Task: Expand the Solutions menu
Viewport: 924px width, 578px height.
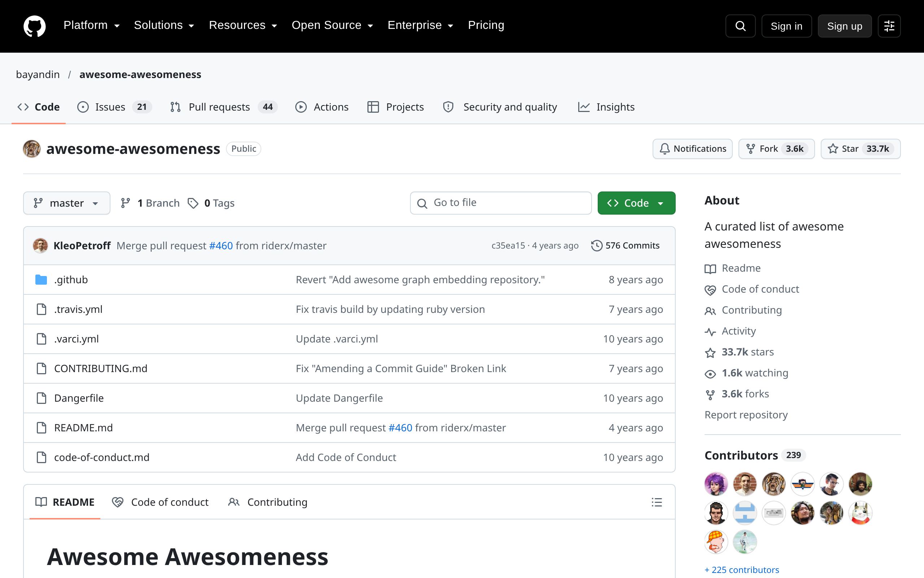Action: pyautogui.click(x=164, y=25)
